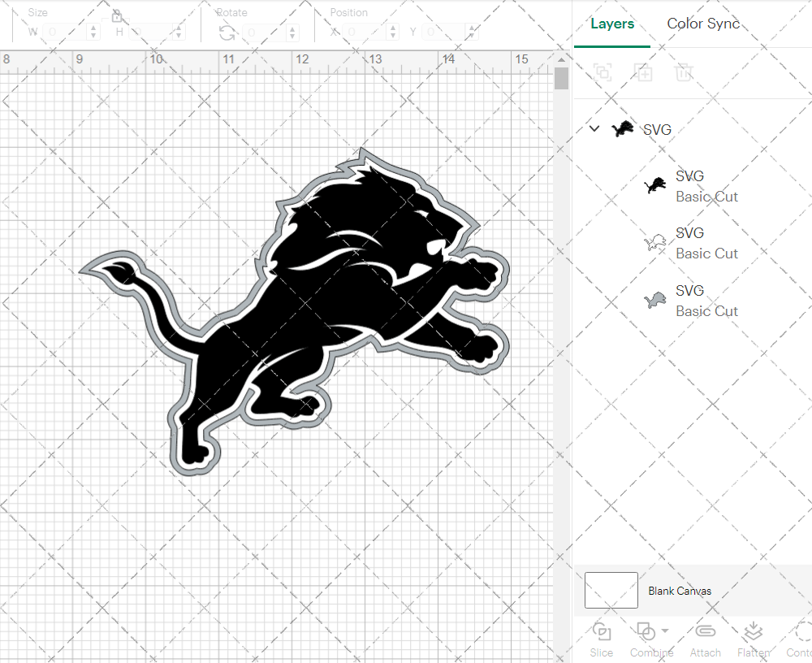Select the black lion SVG layer
Image resolution: width=812 pixels, height=663 pixels.
coord(690,186)
